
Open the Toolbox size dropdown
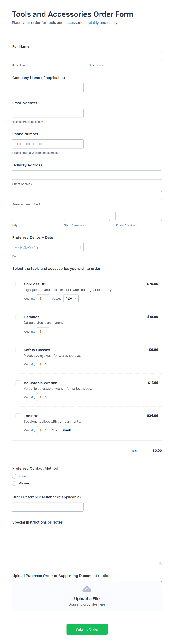point(70,430)
